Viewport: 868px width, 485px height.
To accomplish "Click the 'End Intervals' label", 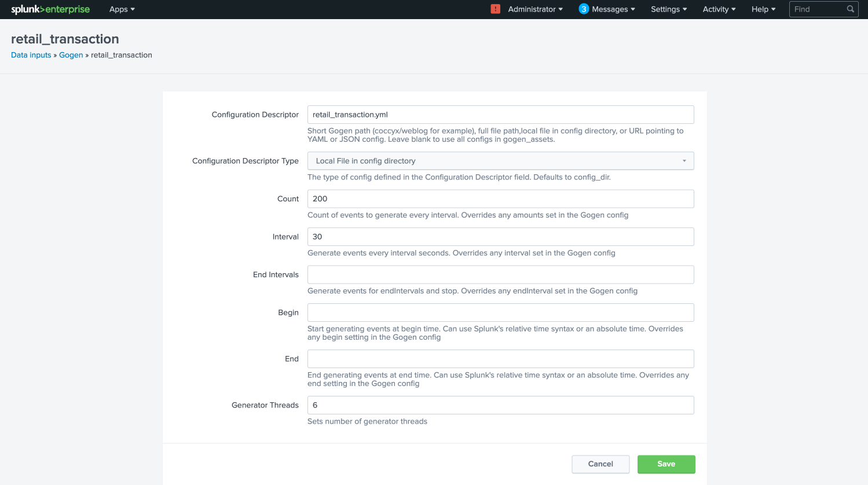I will (276, 275).
